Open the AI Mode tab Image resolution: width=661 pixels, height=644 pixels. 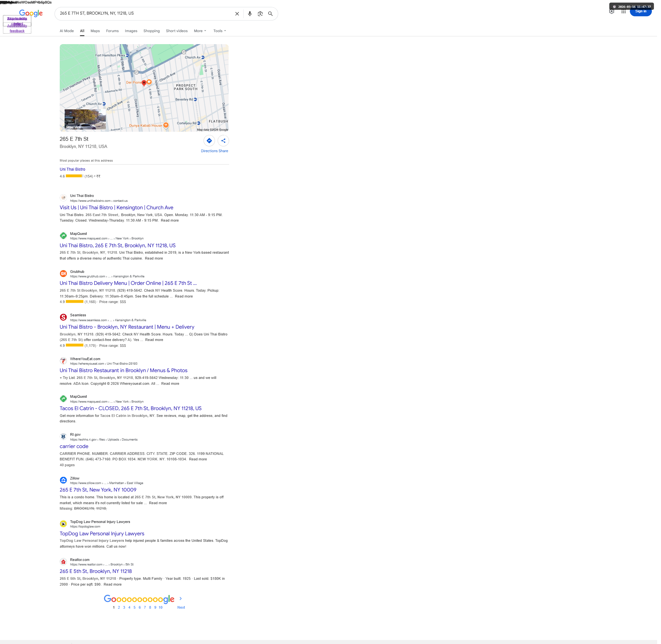67,31
